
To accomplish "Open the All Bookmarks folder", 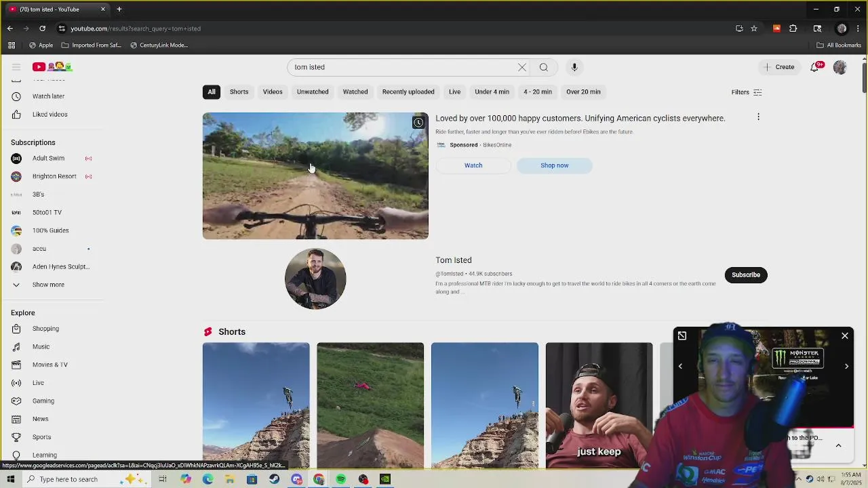I will coord(839,45).
